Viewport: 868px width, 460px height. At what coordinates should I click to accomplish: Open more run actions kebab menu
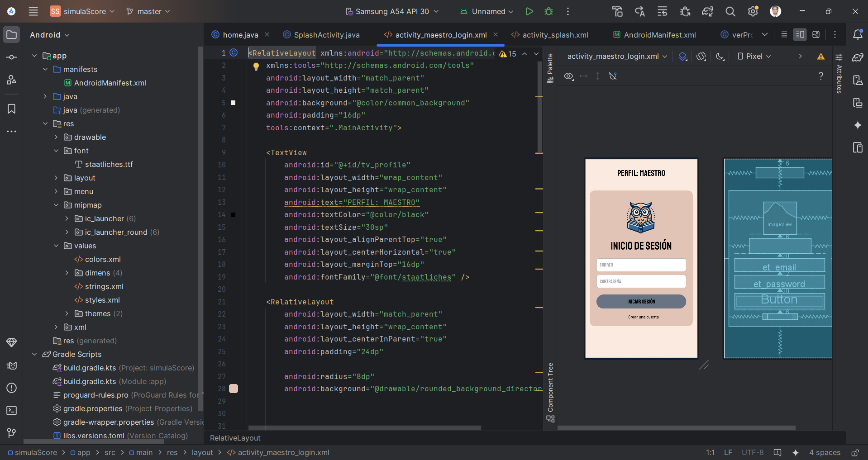click(x=568, y=11)
